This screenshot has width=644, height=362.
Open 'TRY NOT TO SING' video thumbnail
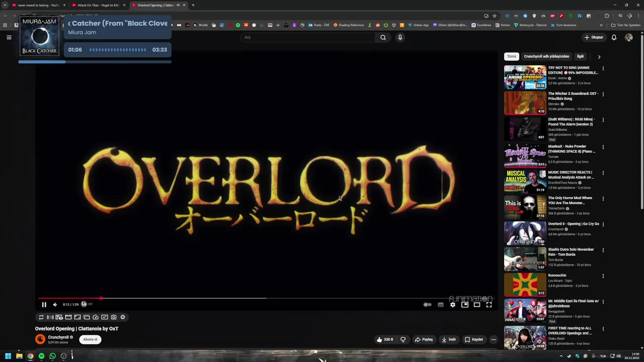pos(525,77)
